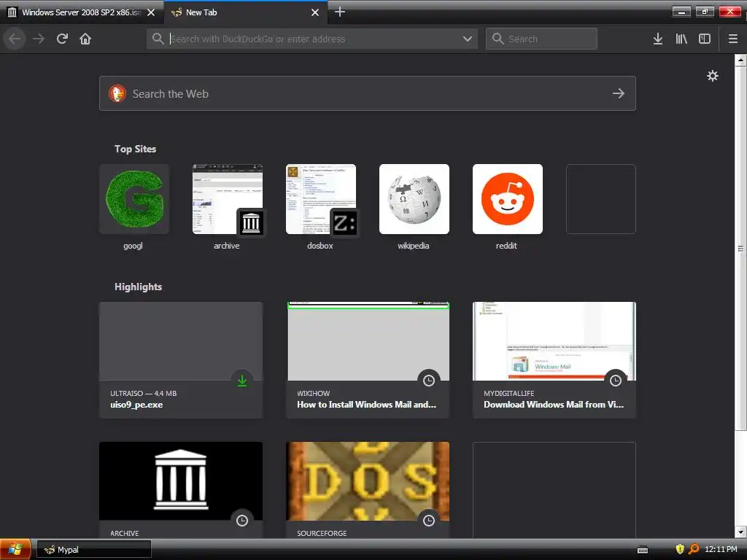Image resolution: width=747 pixels, height=560 pixels.
Task: Go back to the previous page
Action: (x=15, y=39)
